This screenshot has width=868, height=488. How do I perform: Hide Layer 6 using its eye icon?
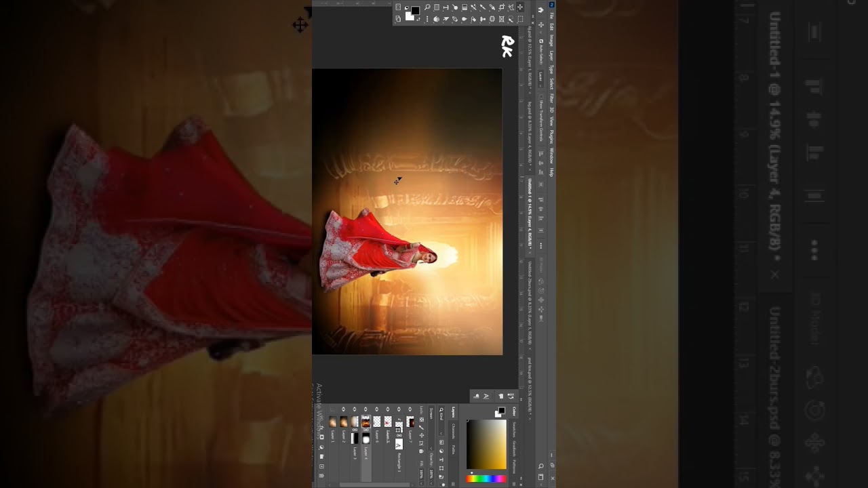(x=376, y=409)
